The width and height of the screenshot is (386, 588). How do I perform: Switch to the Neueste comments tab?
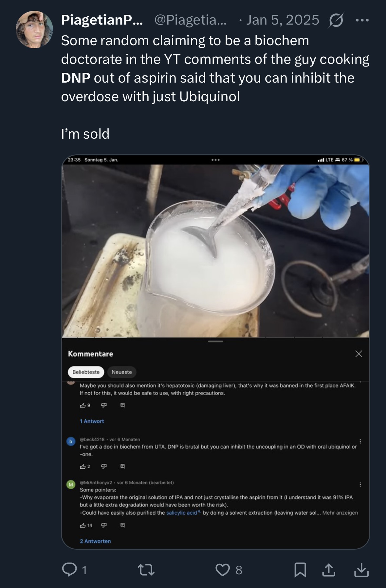pyautogui.click(x=121, y=372)
